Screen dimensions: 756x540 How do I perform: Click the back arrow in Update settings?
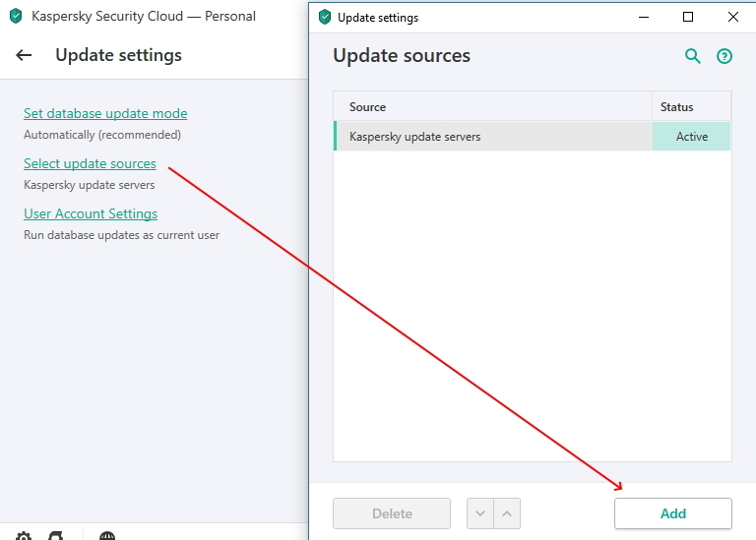coord(24,56)
